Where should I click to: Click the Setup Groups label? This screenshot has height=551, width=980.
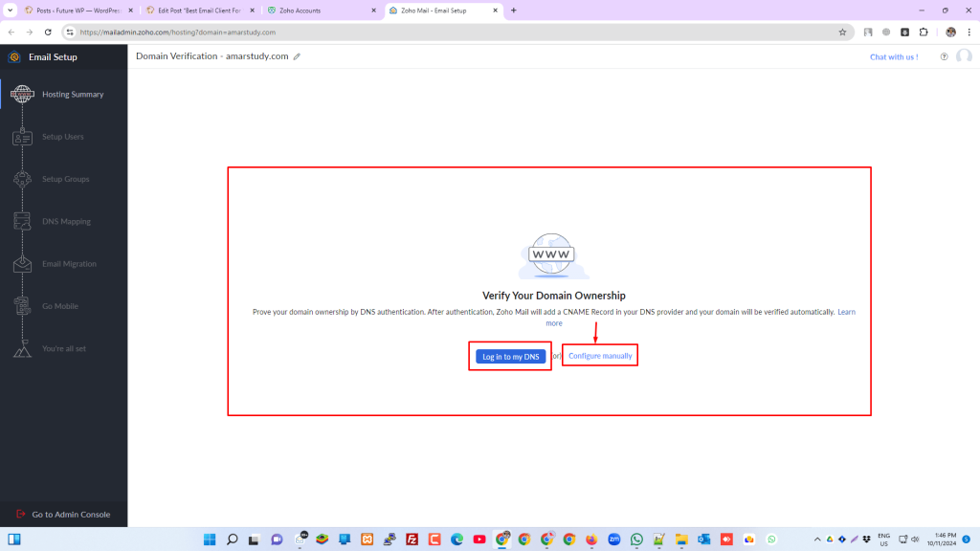coord(66,179)
